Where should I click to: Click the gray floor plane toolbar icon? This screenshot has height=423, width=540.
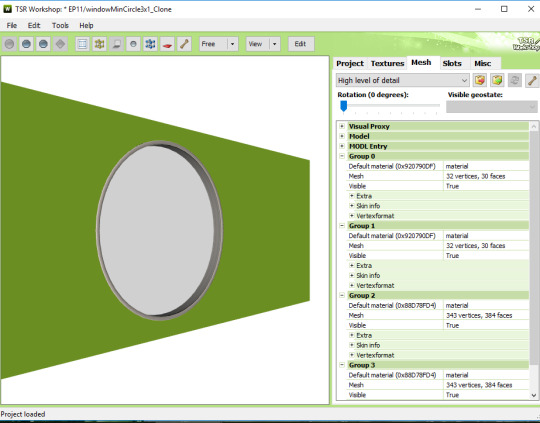point(116,44)
